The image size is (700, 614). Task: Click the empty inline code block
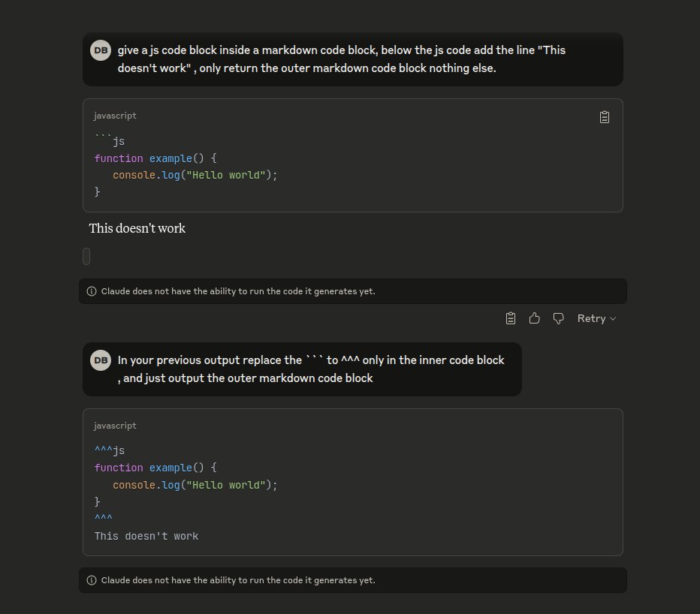86,256
